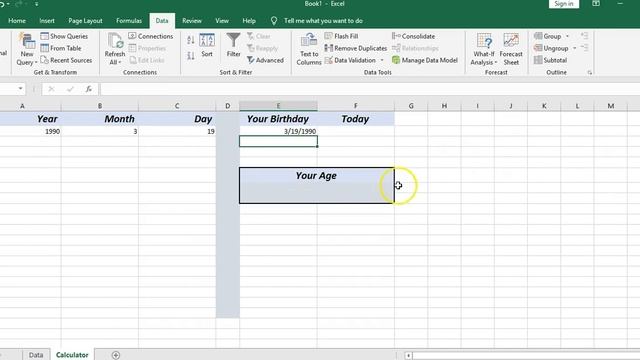Click Forecast Sheet
The width and height of the screenshot is (640, 360).
tap(511, 49)
